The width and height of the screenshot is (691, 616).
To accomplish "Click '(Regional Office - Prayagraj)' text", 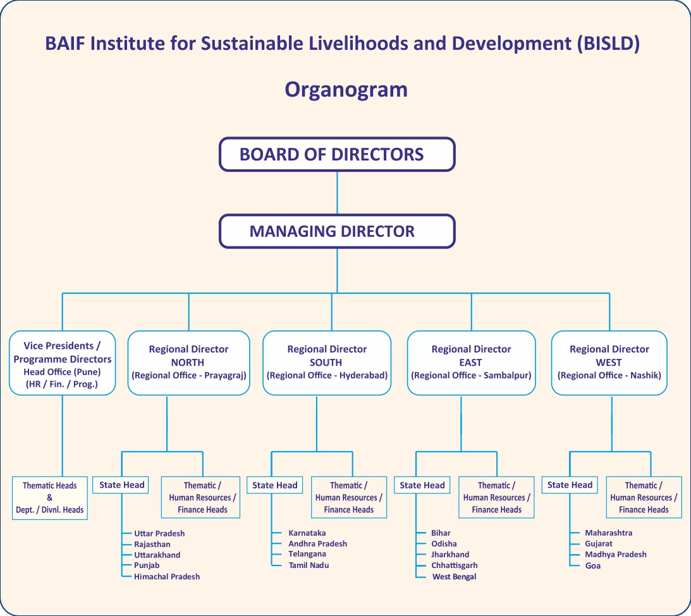I will pyautogui.click(x=188, y=375).
